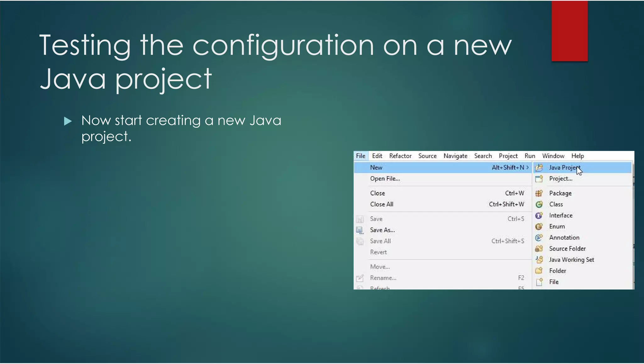Choose Folder from the New submenu
This screenshot has width=644, height=364.
(557, 271)
